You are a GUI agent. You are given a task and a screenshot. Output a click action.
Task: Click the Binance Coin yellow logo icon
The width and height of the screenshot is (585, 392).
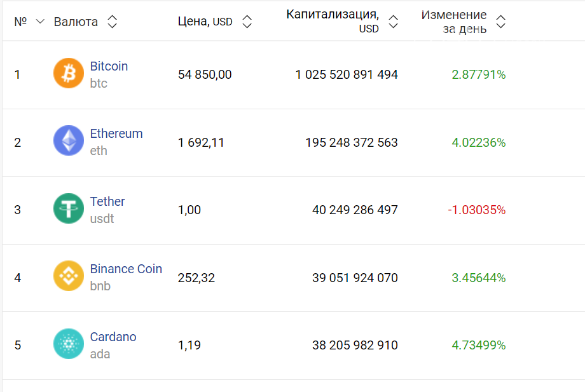pyautogui.click(x=69, y=276)
